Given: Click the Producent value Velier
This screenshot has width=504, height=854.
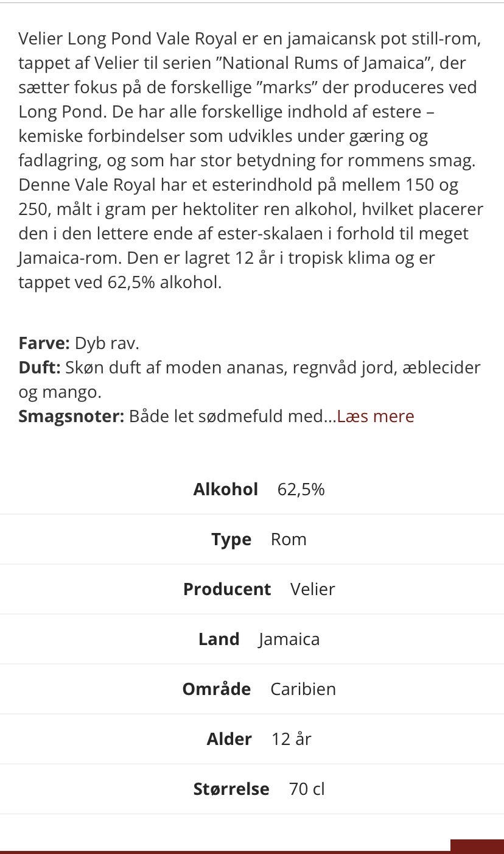Looking at the screenshot, I should (x=313, y=589).
